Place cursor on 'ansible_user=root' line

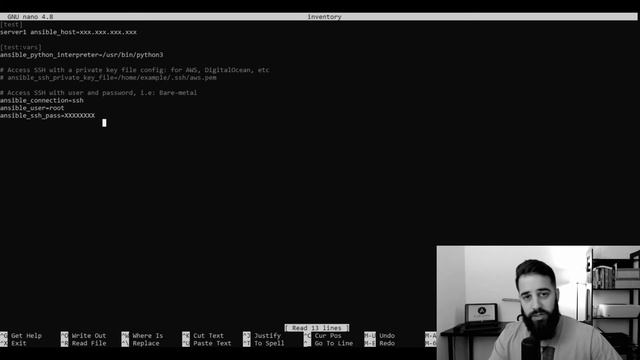pos(32,108)
